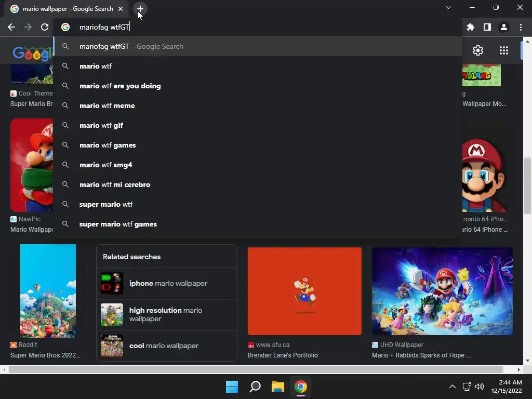
Task: Click 'Brendan Lane's Portfolio' link
Action: (x=283, y=355)
